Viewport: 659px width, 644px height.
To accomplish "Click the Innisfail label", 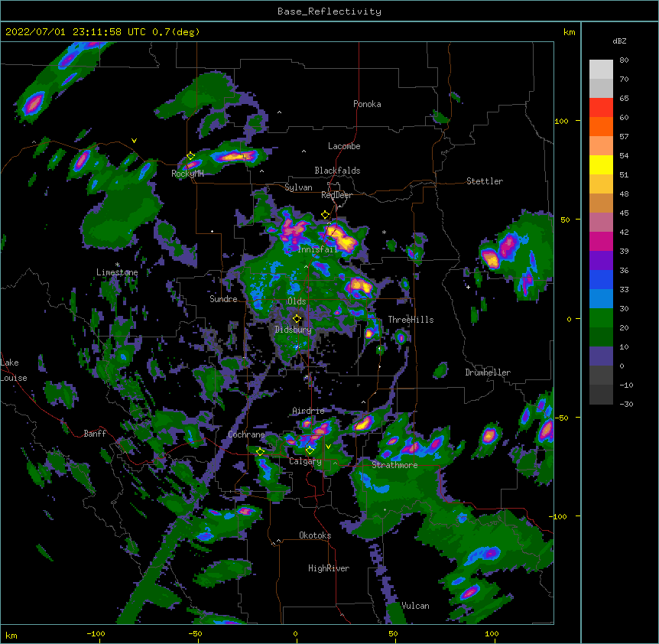I will point(317,249).
